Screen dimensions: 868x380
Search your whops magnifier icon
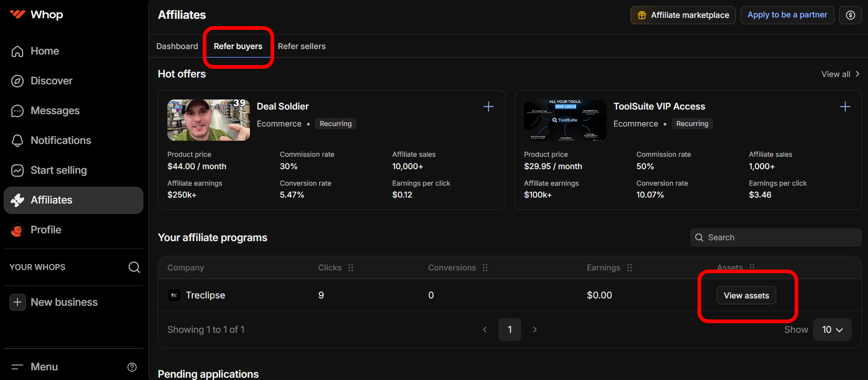[134, 267]
